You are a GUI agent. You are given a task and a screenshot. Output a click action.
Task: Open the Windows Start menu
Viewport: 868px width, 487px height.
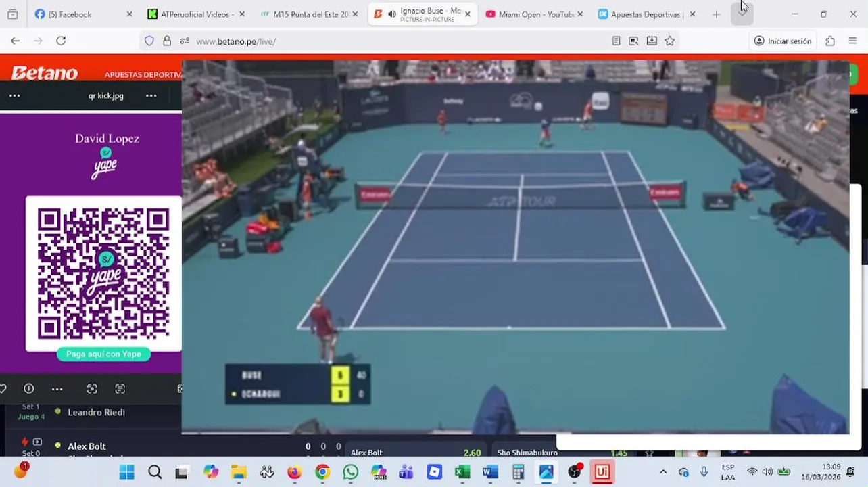126,472
